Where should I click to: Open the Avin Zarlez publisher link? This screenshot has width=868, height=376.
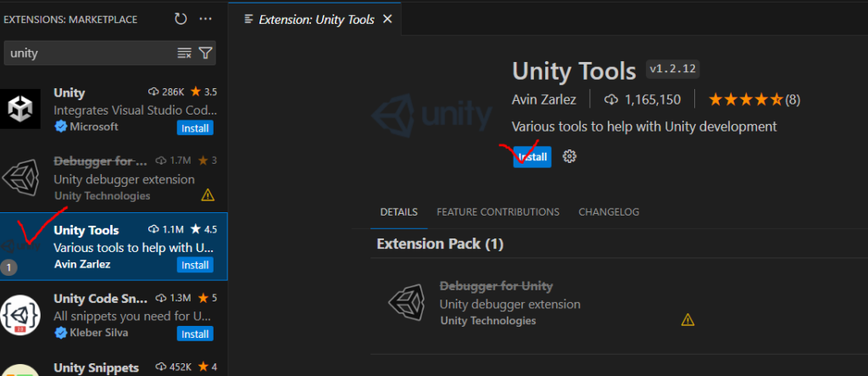pos(543,99)
